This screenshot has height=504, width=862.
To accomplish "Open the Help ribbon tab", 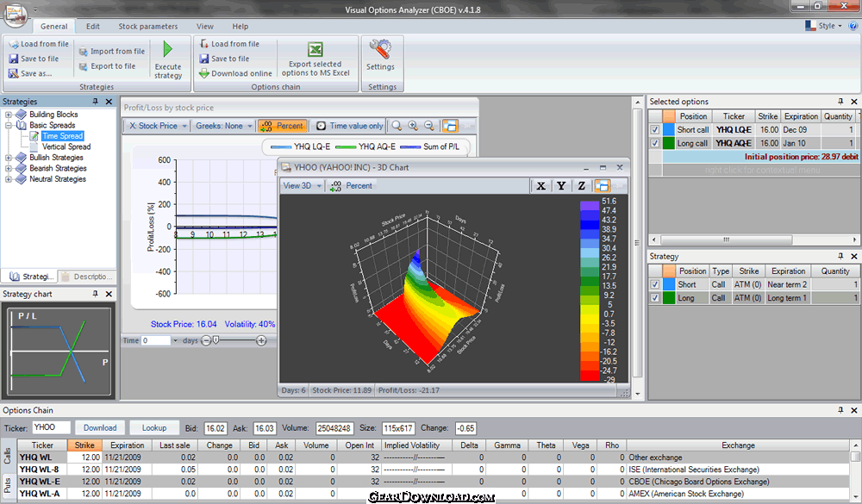I will pyautogui.click(x=240, y=27).
